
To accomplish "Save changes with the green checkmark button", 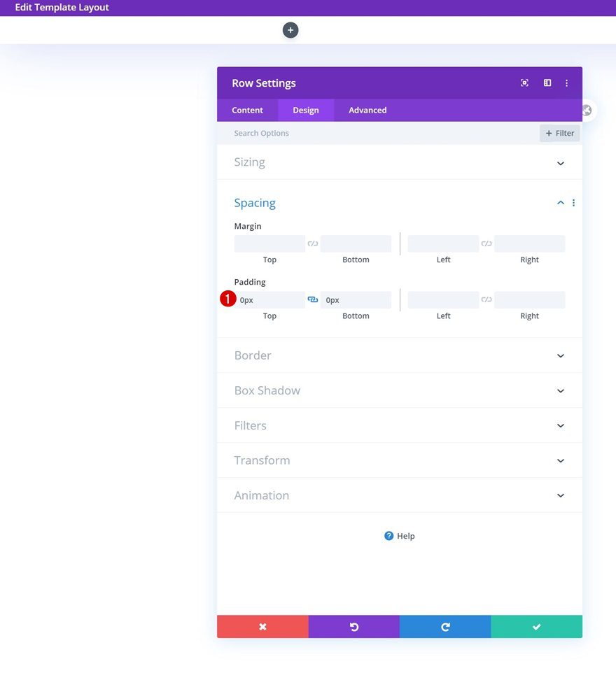I will pyautogui.click(x=536, y=626).
